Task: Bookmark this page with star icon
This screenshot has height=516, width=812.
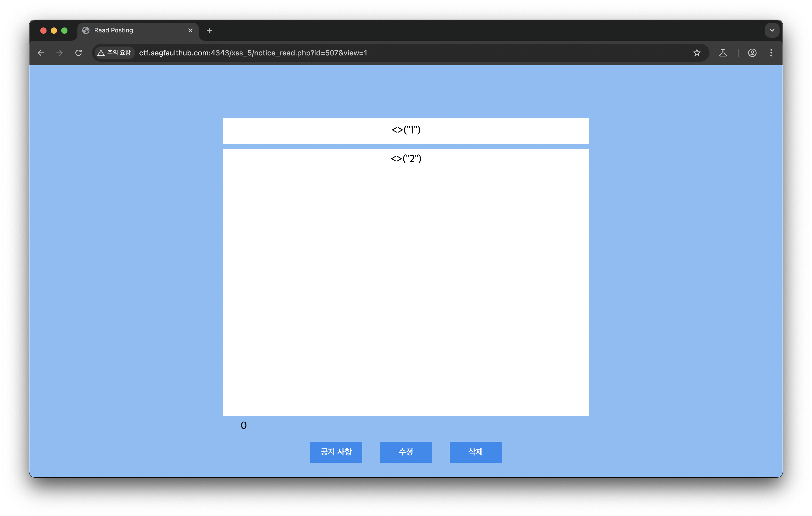Action: 697,53
